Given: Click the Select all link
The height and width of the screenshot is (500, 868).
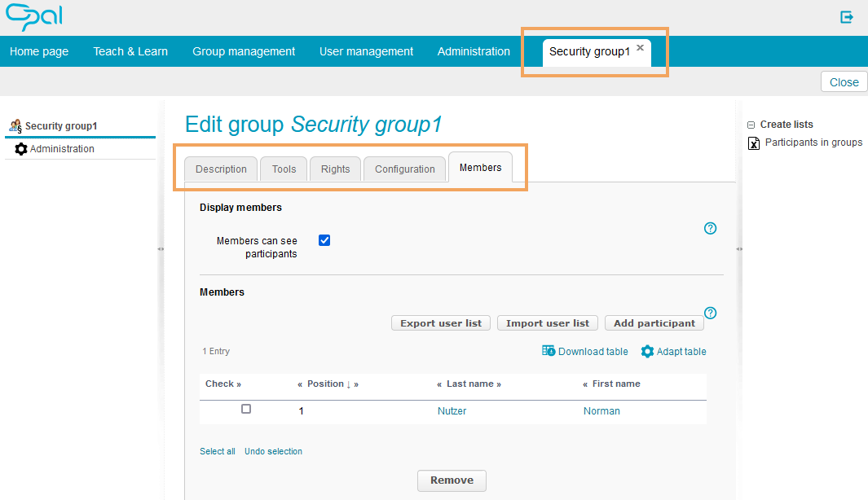Looking at the screenshot, I should 218,451.
